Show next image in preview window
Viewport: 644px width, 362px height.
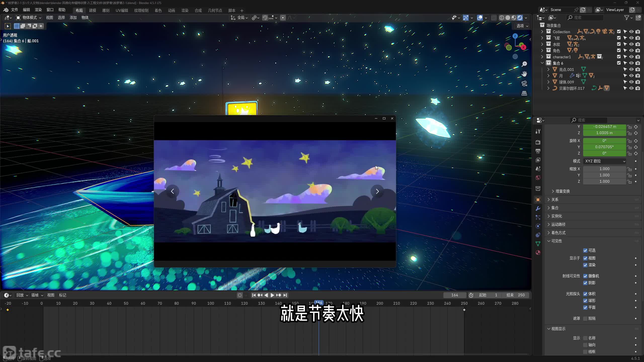point(377,191)
